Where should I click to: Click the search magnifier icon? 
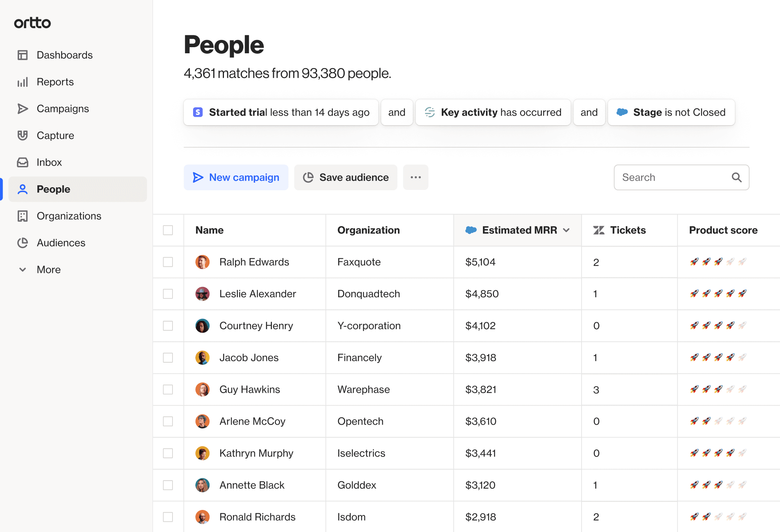737,177
